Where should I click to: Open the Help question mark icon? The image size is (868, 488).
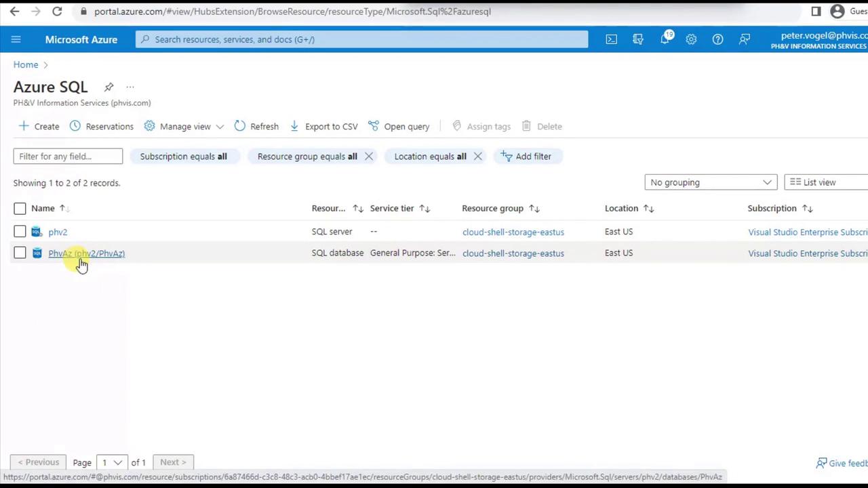point(717,39)
